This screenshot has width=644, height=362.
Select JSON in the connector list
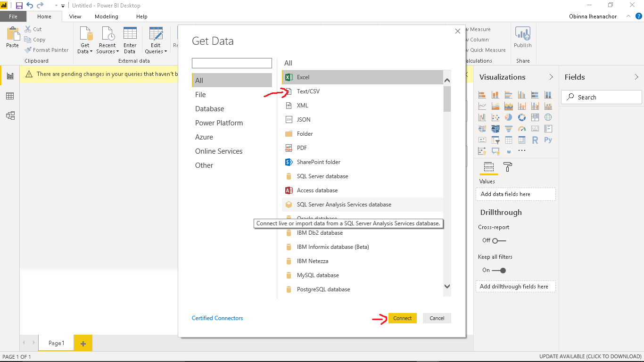(x=363, y=119)
